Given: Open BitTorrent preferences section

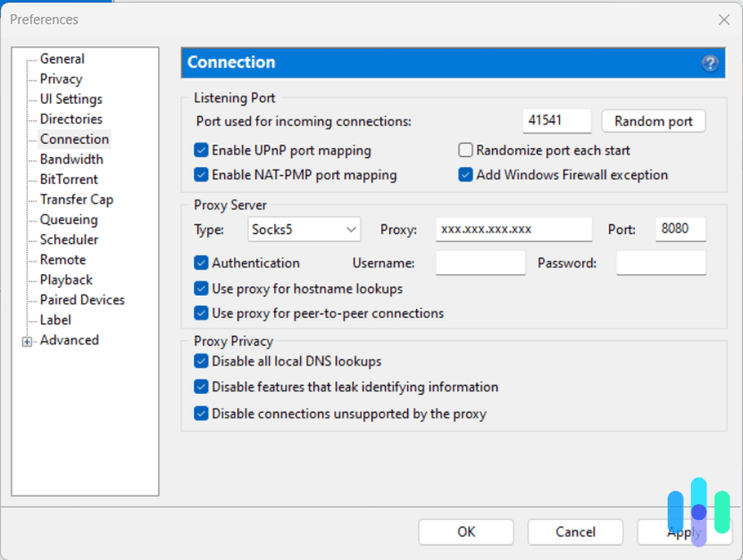Looking at the screenshot, I should pyautogui.click(x=68, y=180).
